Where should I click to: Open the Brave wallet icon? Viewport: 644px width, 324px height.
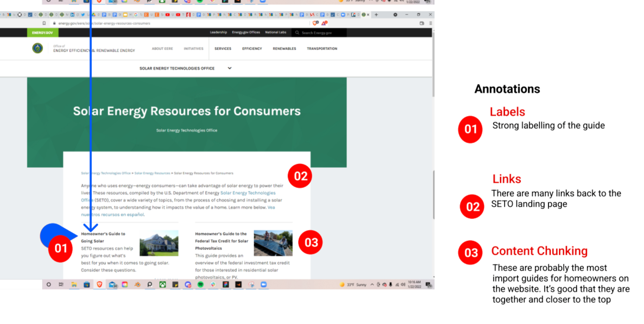pos(422,23)
